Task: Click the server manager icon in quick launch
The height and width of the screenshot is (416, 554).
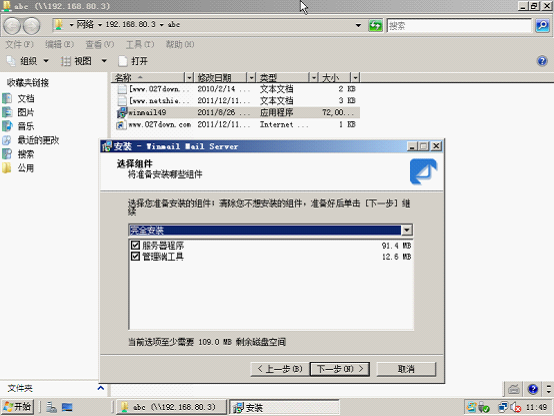Action: tap(51, 408)
